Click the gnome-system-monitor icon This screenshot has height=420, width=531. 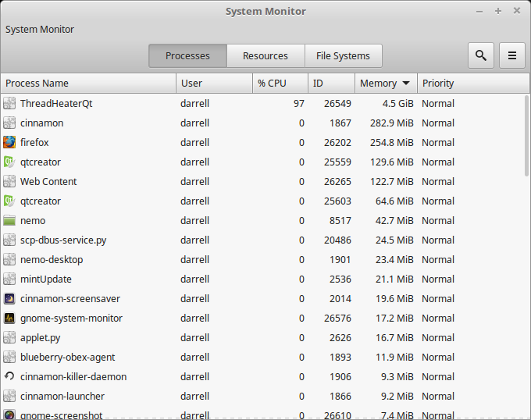click(9, 318)
